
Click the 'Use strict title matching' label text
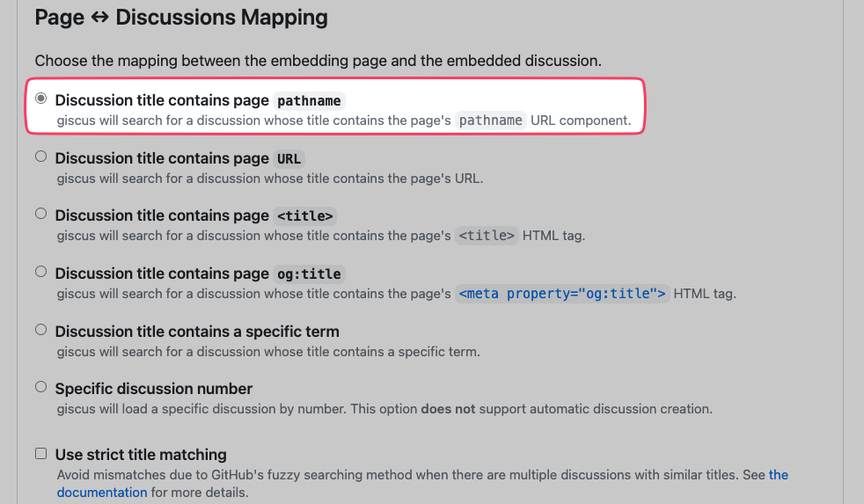[x=141, y=455]
